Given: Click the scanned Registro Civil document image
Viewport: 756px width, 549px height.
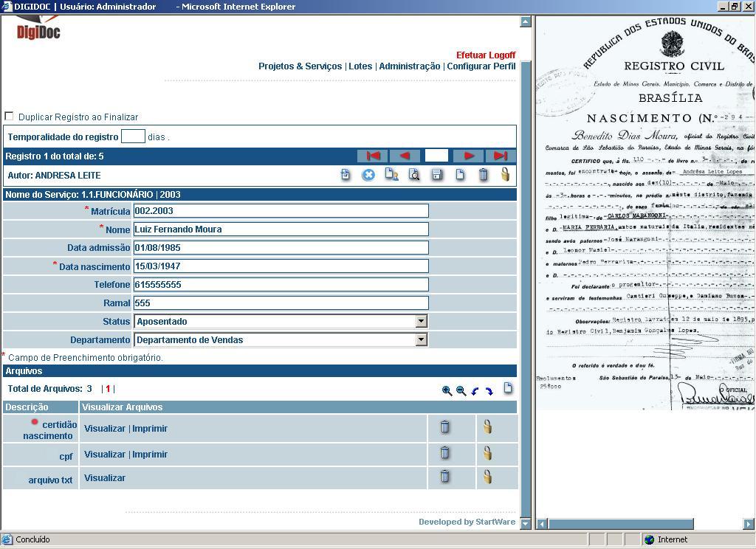Looking at the screenshot, I should (645, 213).
